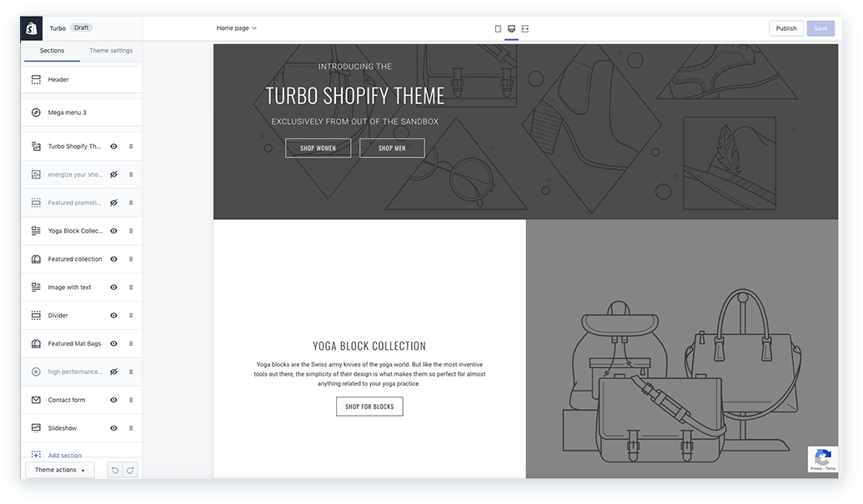Switch to mobile preview icon
This screenshot has width=863, height=504.
[498, 28]
